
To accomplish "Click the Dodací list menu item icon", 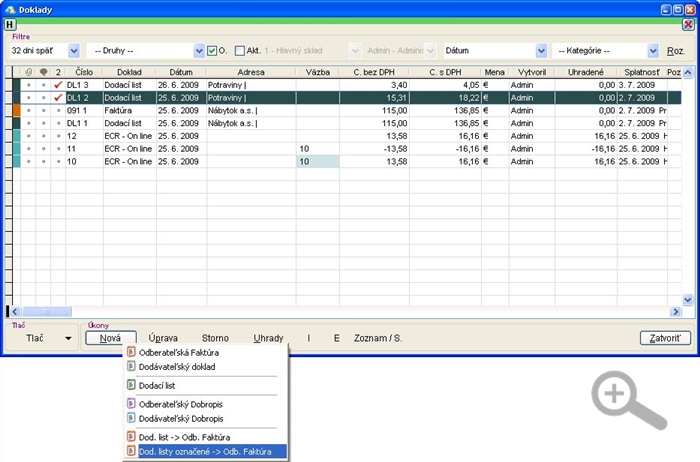I will tap(130, 385).
